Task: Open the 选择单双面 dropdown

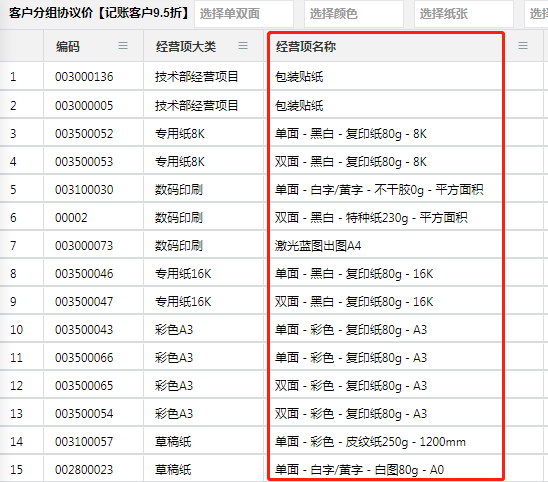Action: click(244, 14)
